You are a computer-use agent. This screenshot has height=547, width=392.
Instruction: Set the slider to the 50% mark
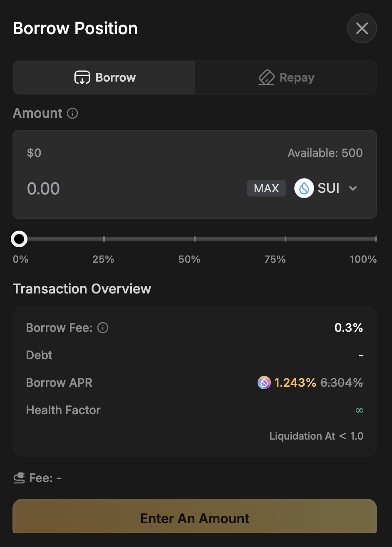195,239
